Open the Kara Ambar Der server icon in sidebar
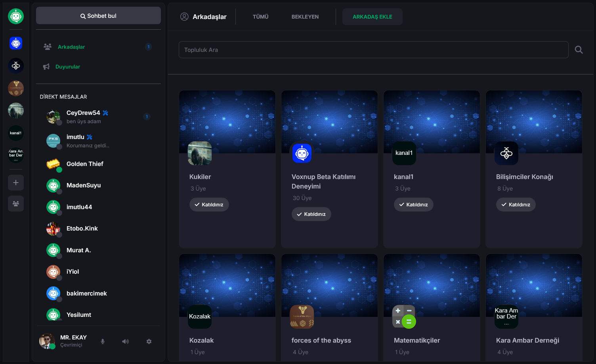596x364 pixels. pyautogui.click(x=16, y=155)
